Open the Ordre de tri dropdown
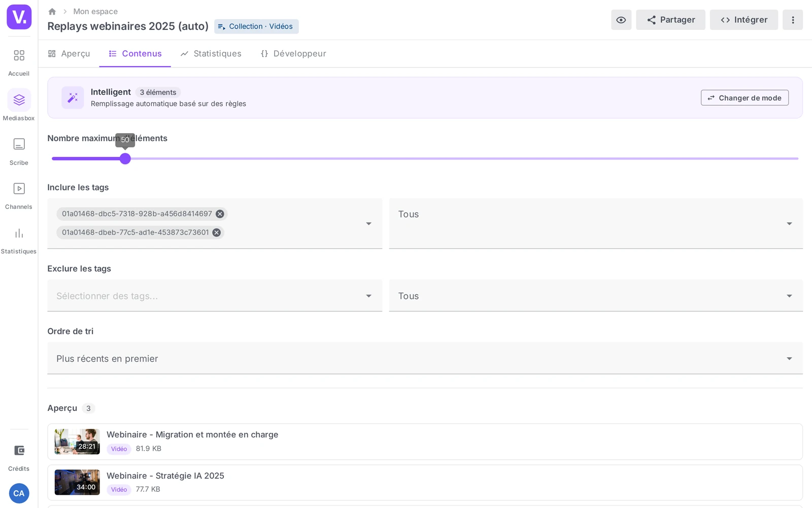The width and height of the screenshot is (812, 508). point(425,358)
